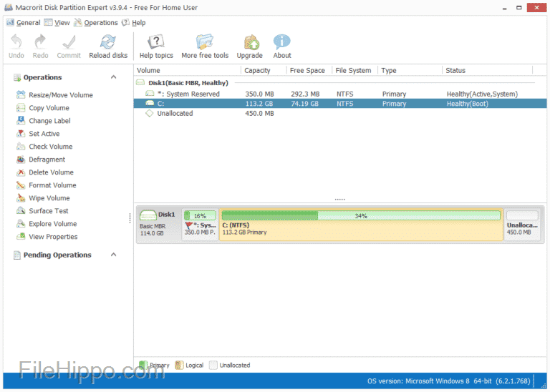Click Defragment in the Operations list

pos(47,160)
